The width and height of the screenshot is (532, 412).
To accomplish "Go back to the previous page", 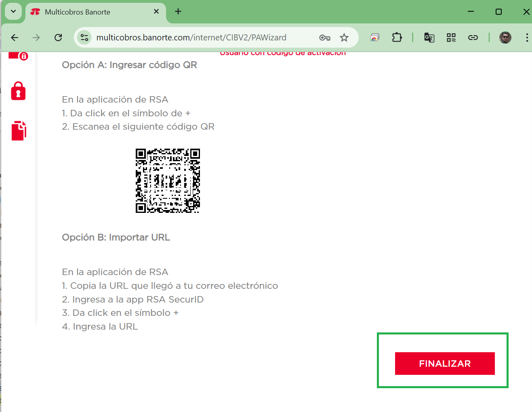I will (x=15, y=38).
